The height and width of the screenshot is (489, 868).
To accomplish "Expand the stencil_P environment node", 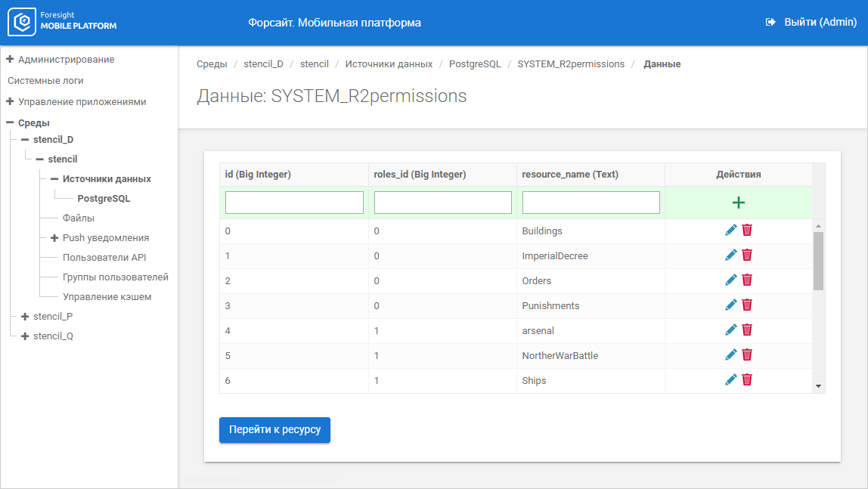I will 25,317.
